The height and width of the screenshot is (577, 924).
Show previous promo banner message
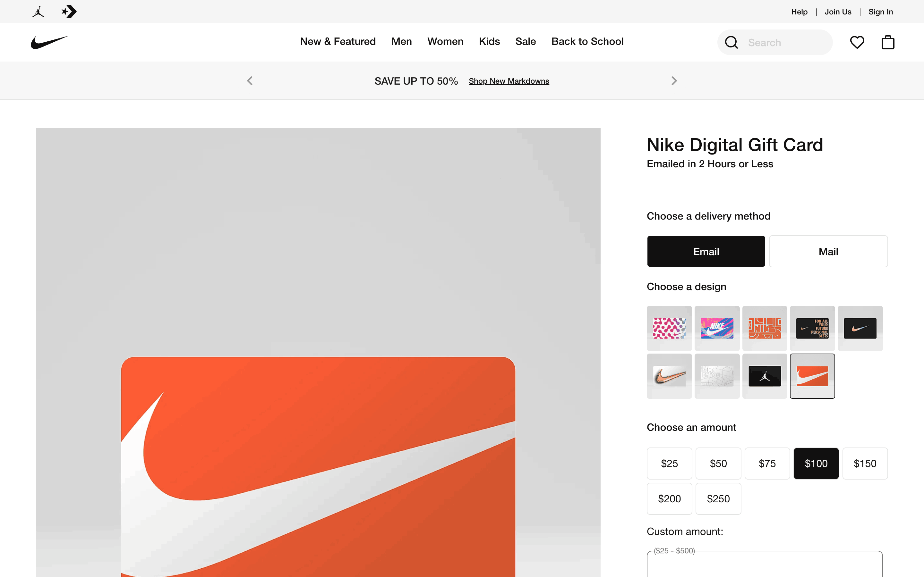click(x=250, y=81)
